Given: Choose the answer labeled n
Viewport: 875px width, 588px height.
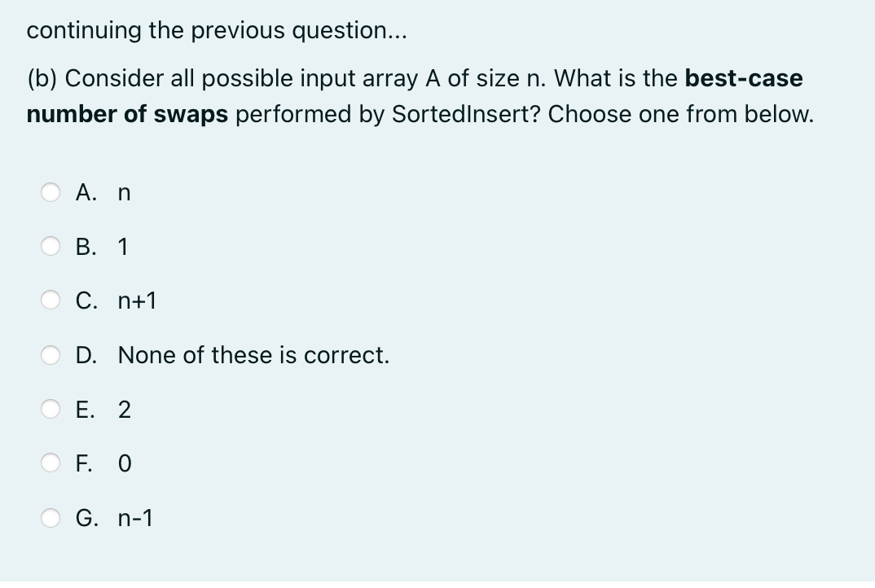Looking at the screenshot, I should [x=124, y=192].
